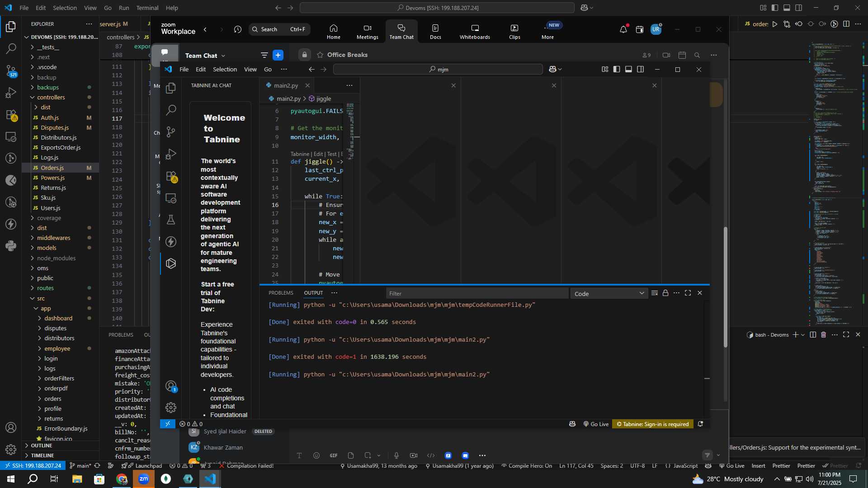Screen dimensions: 868x488
Task: Select main2.py editor tab
Action: point(286,85)
